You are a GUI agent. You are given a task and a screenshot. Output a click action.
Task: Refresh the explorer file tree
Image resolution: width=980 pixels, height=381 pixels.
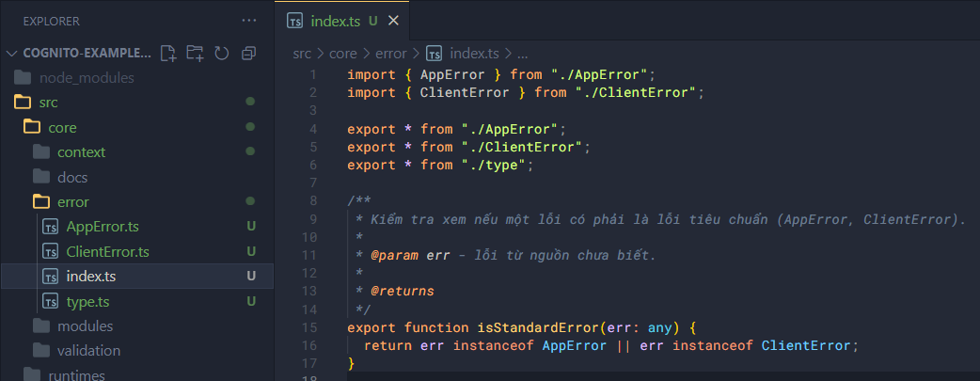coord(222,54)
